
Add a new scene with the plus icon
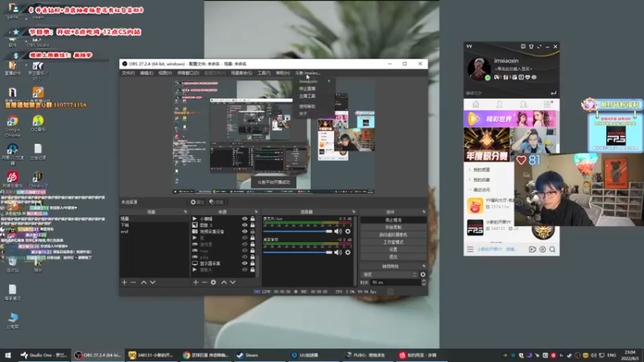tap(125, 282)
